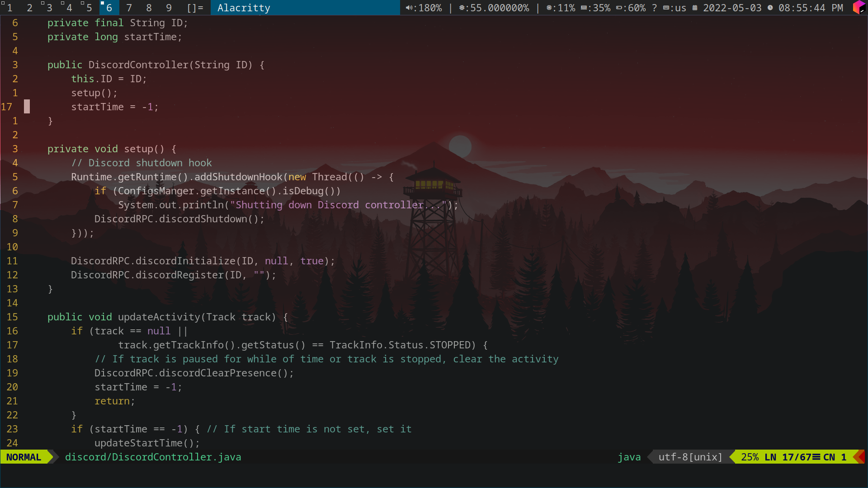Switch to workspace tag 5
This screenshot has height=488, width=868.
click(x=89, y=8)
